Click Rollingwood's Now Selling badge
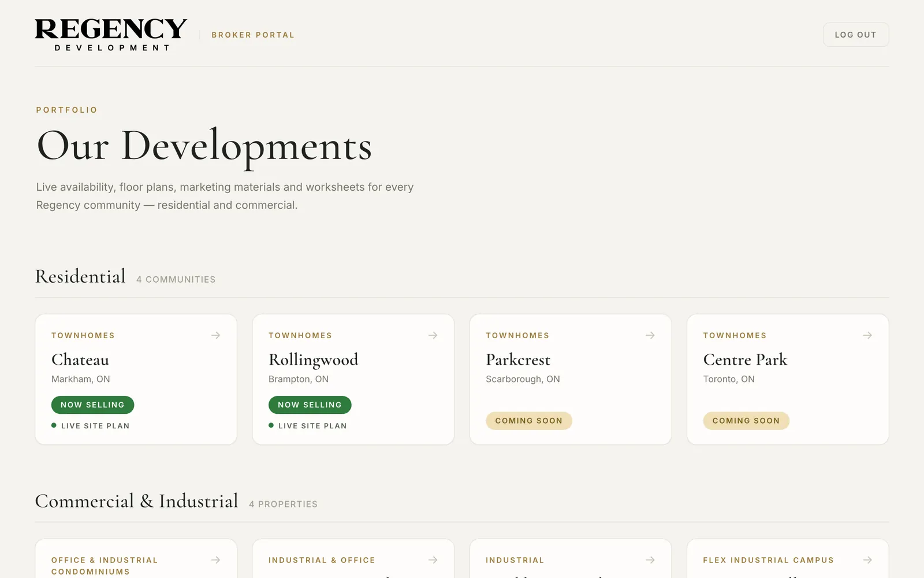Viewport: 924px width, 578px height. click(310, 405)
